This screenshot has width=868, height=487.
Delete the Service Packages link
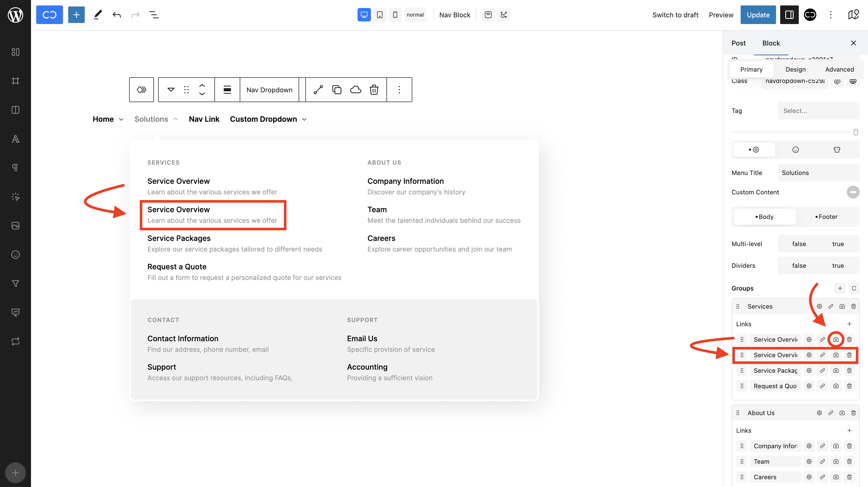pyautogui.click(x=849, y=370)
